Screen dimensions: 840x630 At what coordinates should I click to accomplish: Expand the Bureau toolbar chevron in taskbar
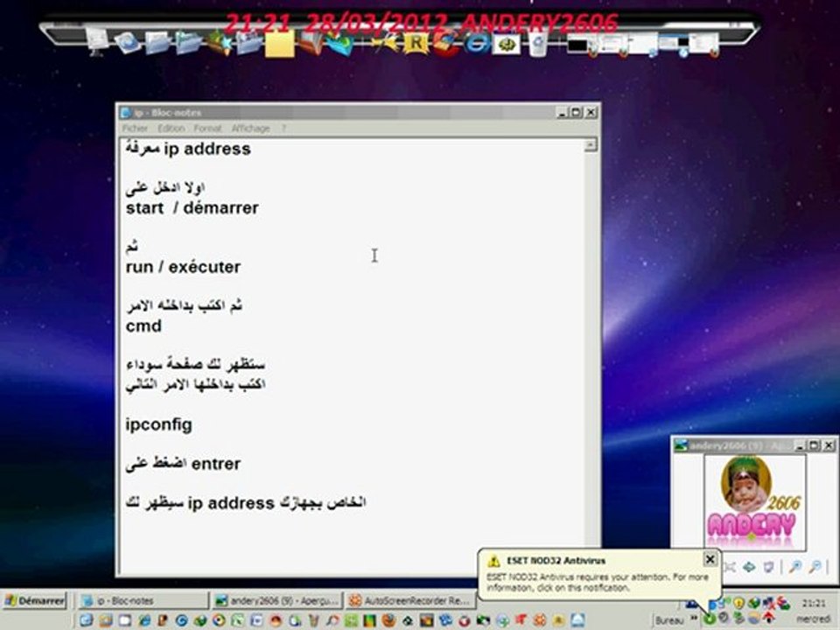coord(693,619)
